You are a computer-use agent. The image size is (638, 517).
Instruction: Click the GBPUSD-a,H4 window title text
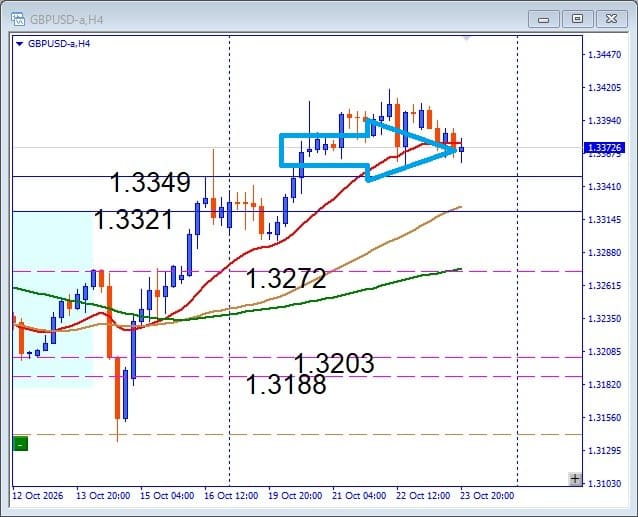67,20
